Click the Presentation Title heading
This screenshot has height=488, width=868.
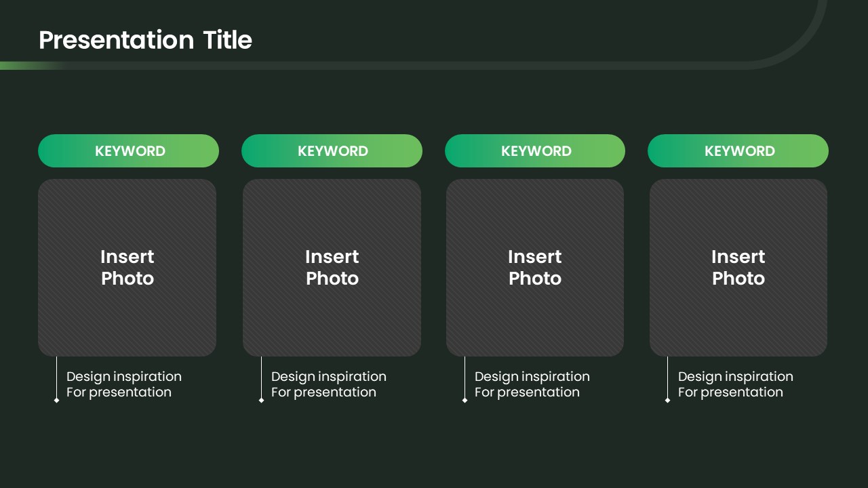(145, 40)
